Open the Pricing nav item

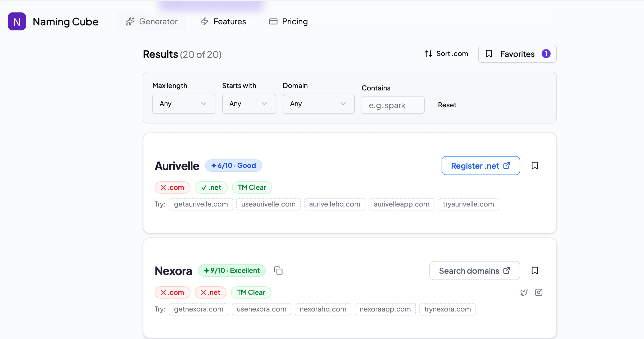click(x=288, y=21)
